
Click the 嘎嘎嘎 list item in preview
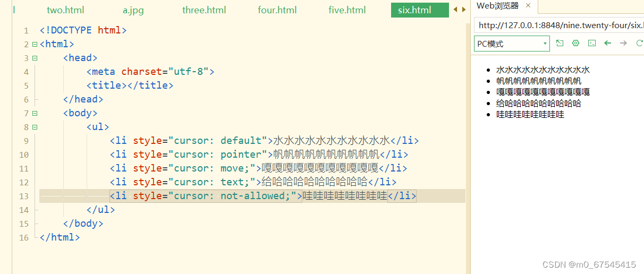(x=543, y=92)
